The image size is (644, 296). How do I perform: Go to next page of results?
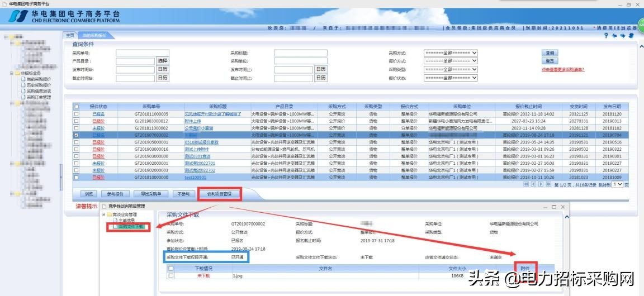(541, 184)
